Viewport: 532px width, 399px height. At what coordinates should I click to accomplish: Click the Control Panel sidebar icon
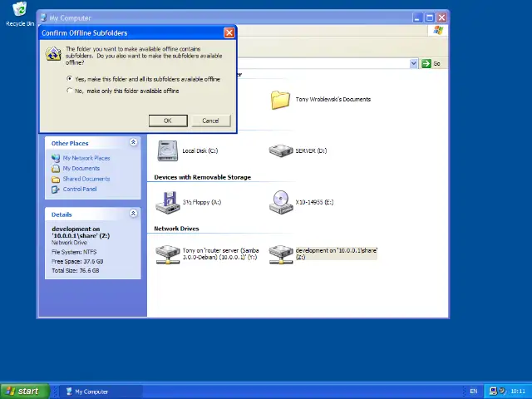56,190
